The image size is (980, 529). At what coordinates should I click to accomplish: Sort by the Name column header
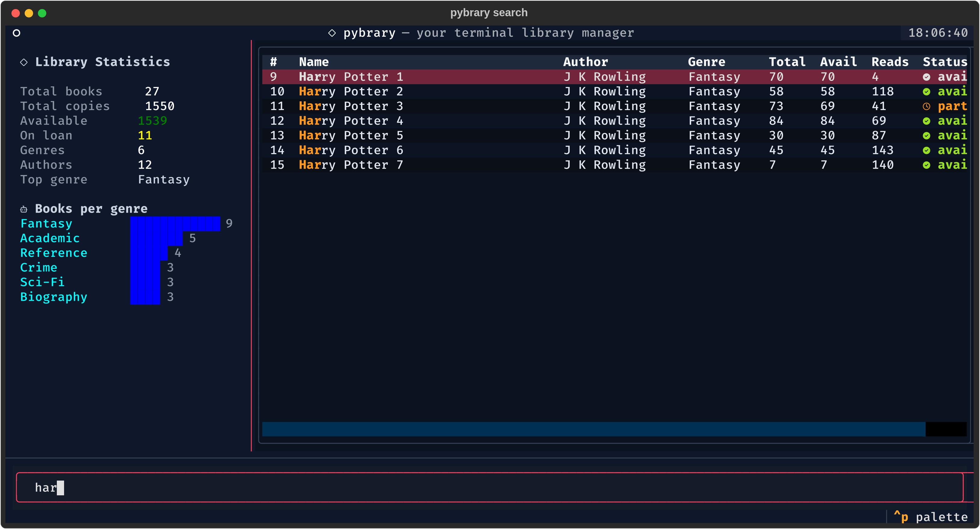[x=314, y=62]
